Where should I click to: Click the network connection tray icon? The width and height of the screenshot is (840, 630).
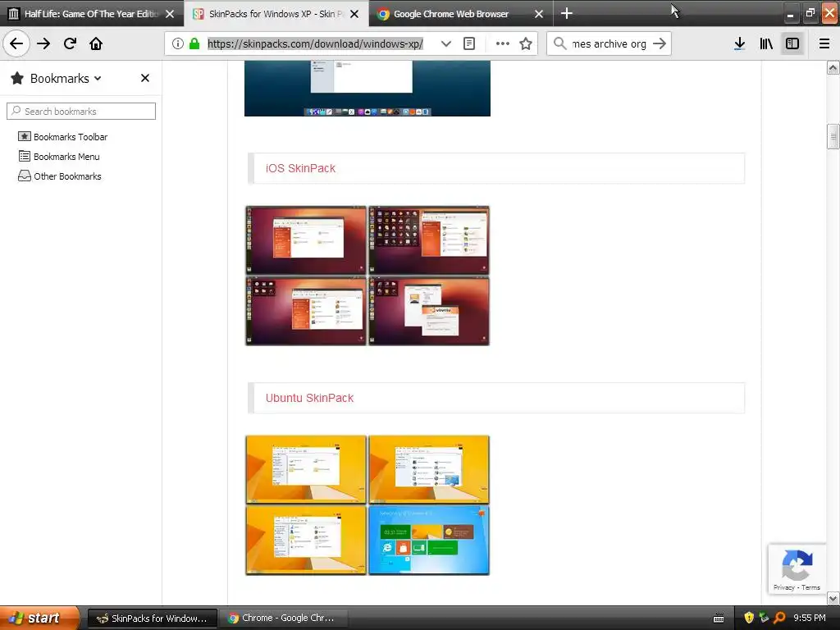tap(764, 619)
